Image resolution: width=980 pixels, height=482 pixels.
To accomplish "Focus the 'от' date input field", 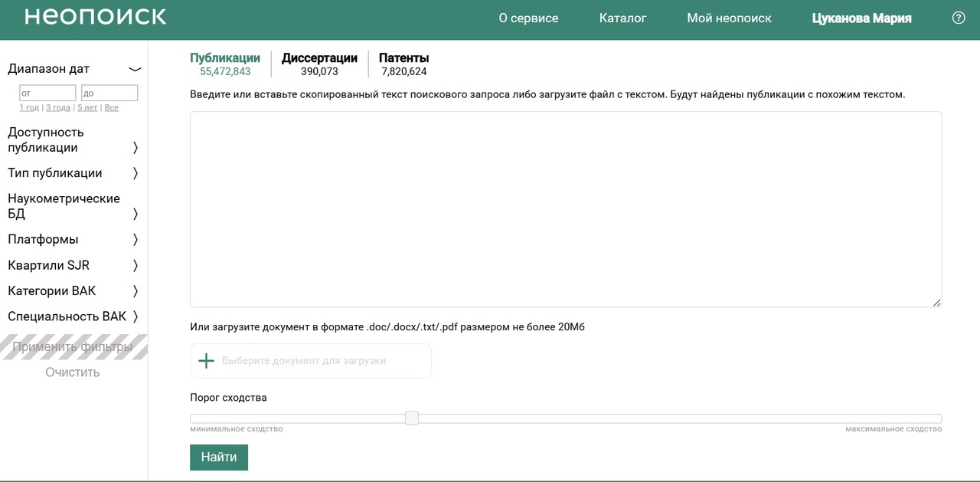I will [x=47, y=93].
